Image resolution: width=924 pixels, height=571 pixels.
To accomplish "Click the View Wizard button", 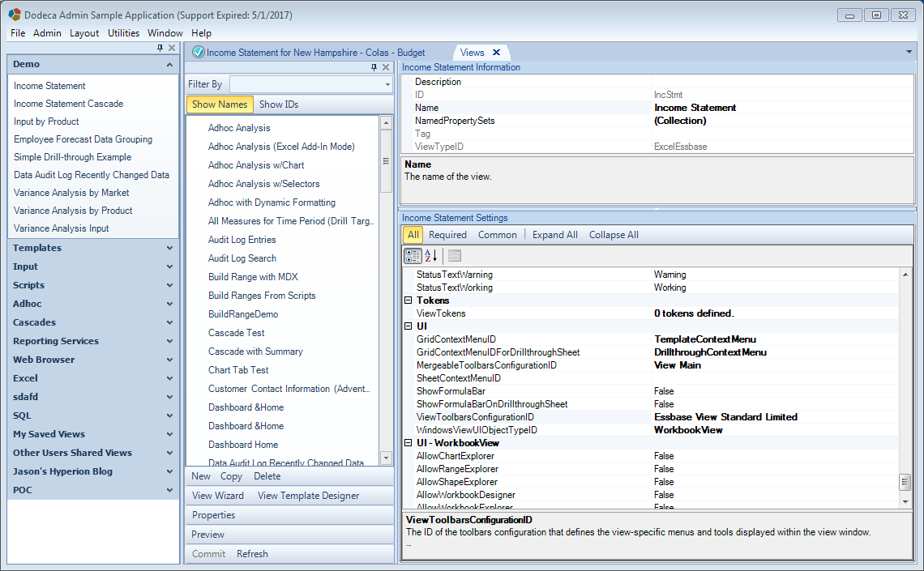I will (x=217, y=496).
